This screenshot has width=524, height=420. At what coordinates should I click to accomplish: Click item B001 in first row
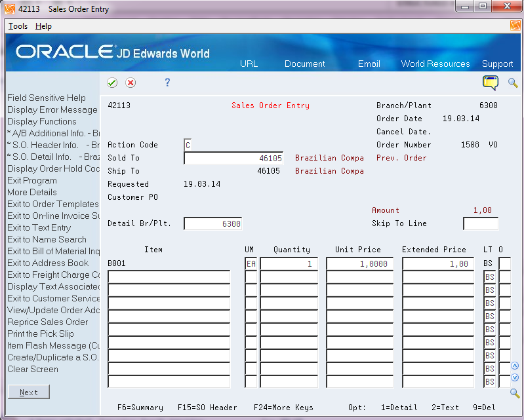(x=117, y=263)
